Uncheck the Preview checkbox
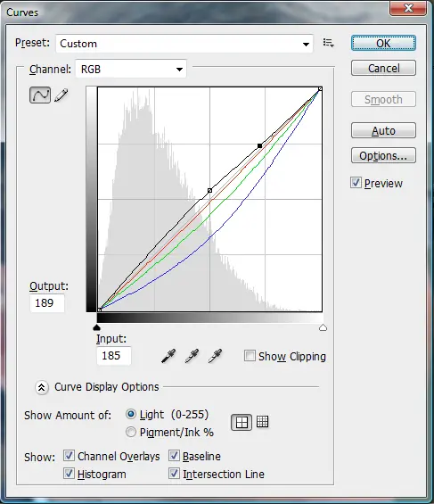 356,183
